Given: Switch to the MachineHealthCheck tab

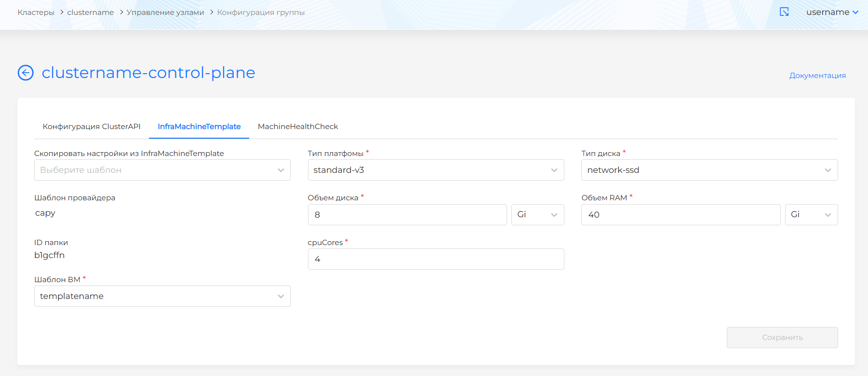Looking at the screenshot, I should (298, 127).
